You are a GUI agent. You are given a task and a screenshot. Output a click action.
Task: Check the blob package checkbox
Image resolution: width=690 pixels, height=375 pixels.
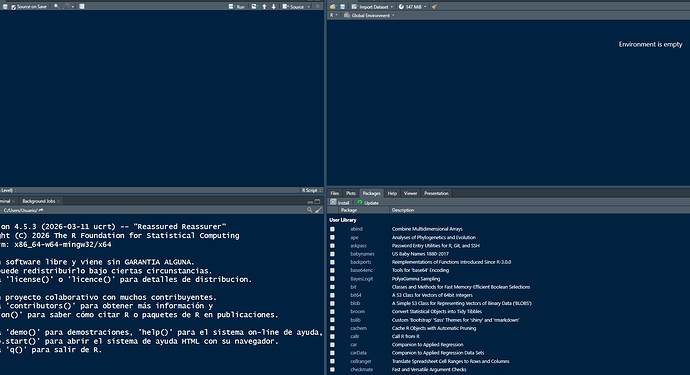pos(332,304)
